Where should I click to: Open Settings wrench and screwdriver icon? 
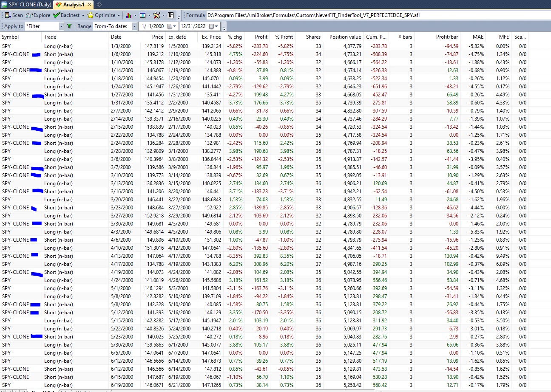(156, 15)
